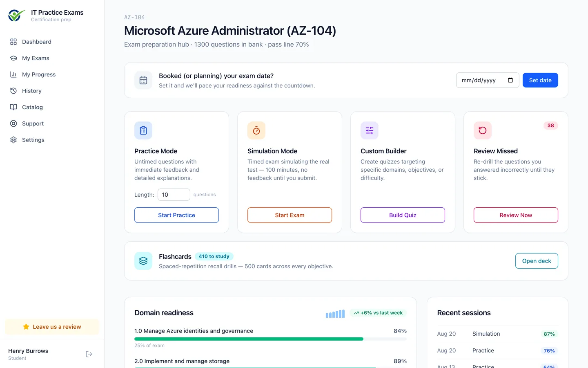Click 2.0 Implement and manage storage
This screenshot has width=588, height=368.
pos(182,361)
